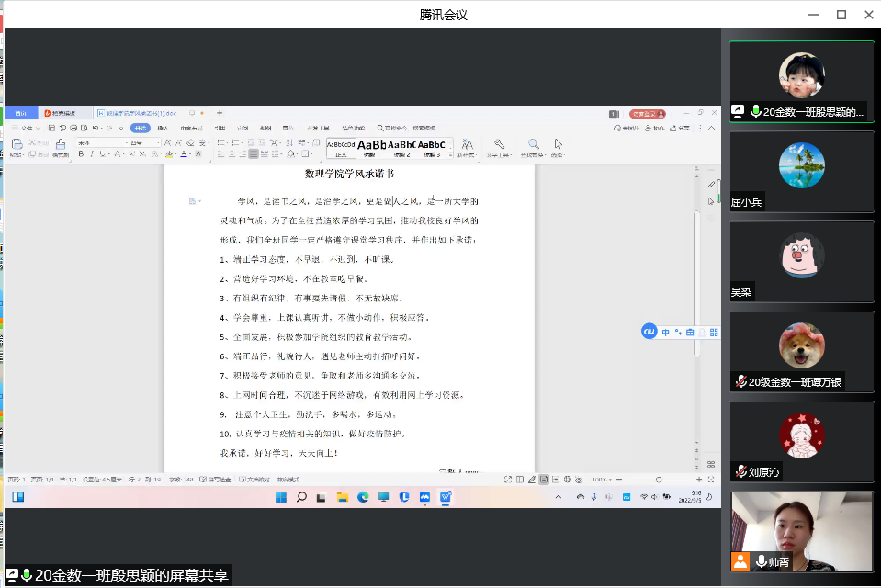Switch to the 插入 (Insert) ribbon tab
Image resolution: width=881 pixels, height=588 pixels.
pos(163,128)
